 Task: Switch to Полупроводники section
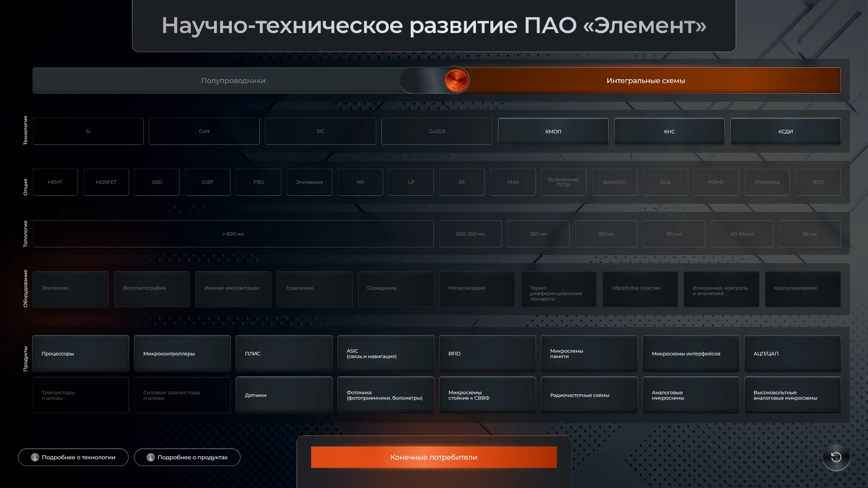pyautogui.click(x=233, y=81)
